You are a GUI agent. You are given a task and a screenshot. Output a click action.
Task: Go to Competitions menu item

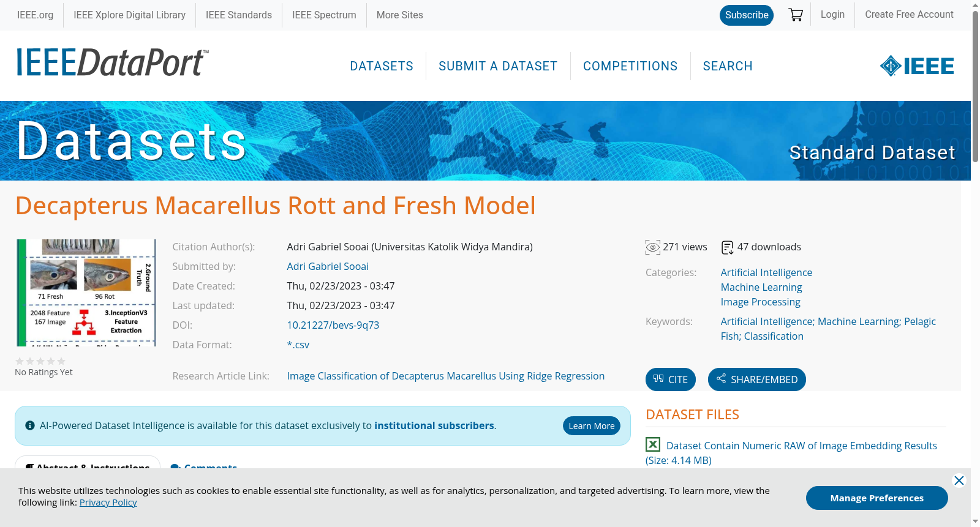click(x=630, y=66)
